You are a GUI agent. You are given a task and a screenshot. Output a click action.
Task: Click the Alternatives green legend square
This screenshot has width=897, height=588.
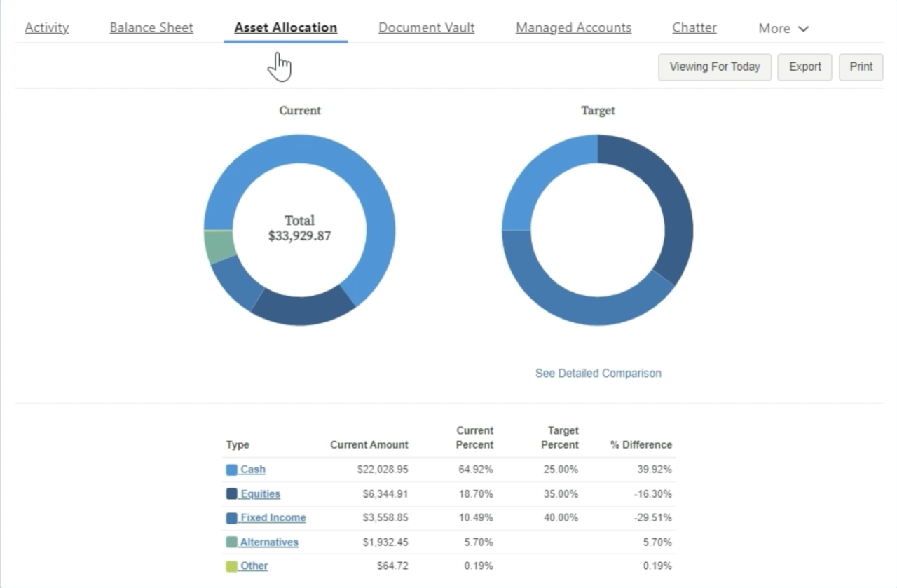coord(231,541)
